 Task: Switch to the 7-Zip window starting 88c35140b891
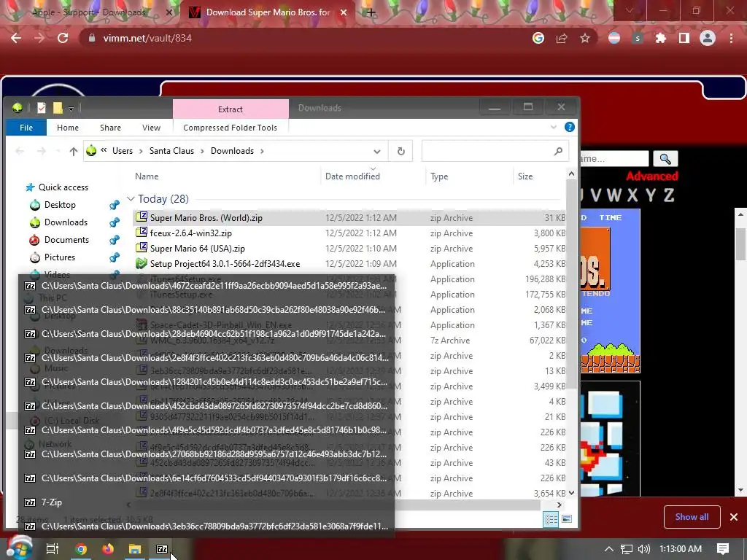point(206,310)
